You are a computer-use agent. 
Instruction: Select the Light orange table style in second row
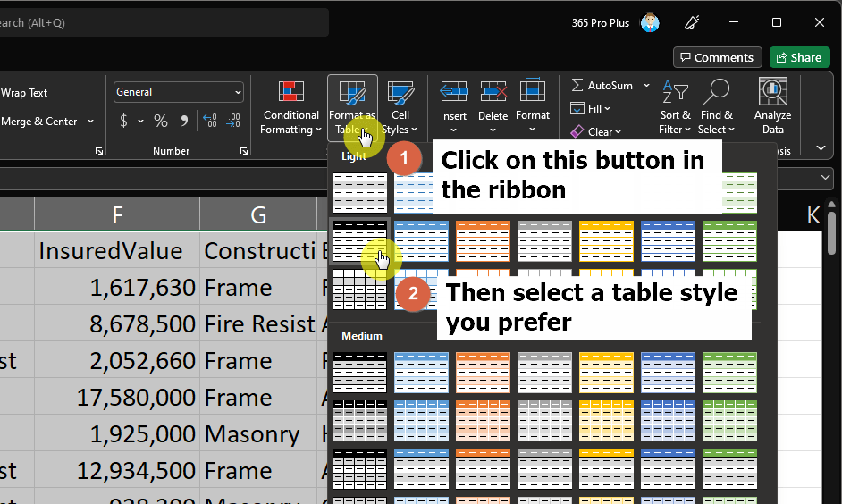[484, 241]
